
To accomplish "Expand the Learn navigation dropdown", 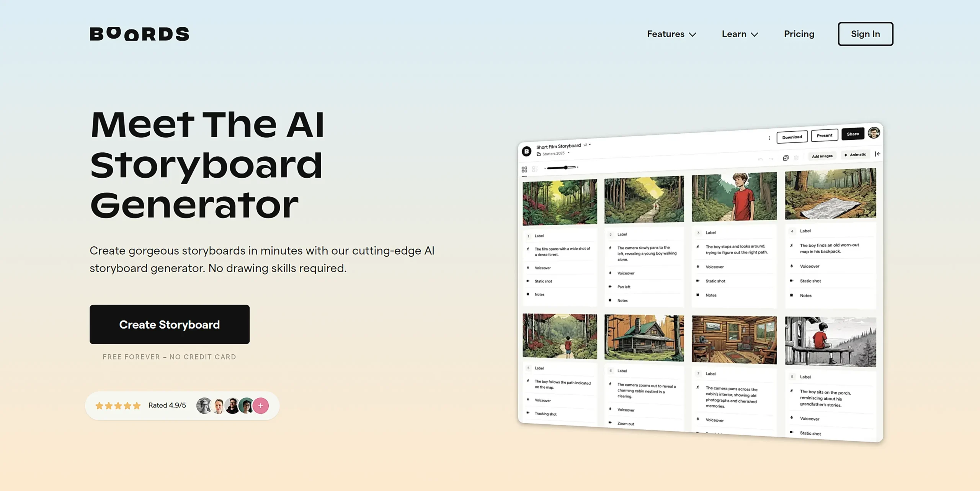I will 740,33.
